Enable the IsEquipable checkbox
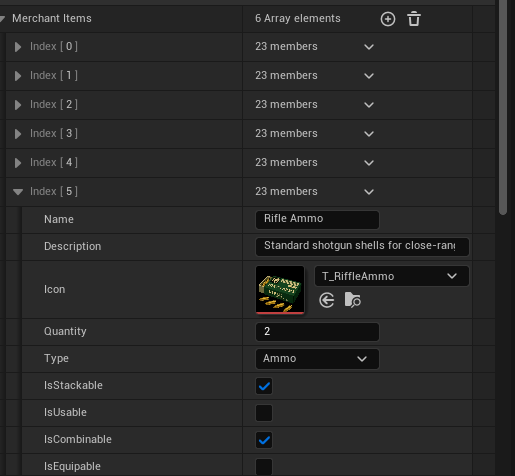This screenshot has height=476, width=515. [x=264, y=467]
